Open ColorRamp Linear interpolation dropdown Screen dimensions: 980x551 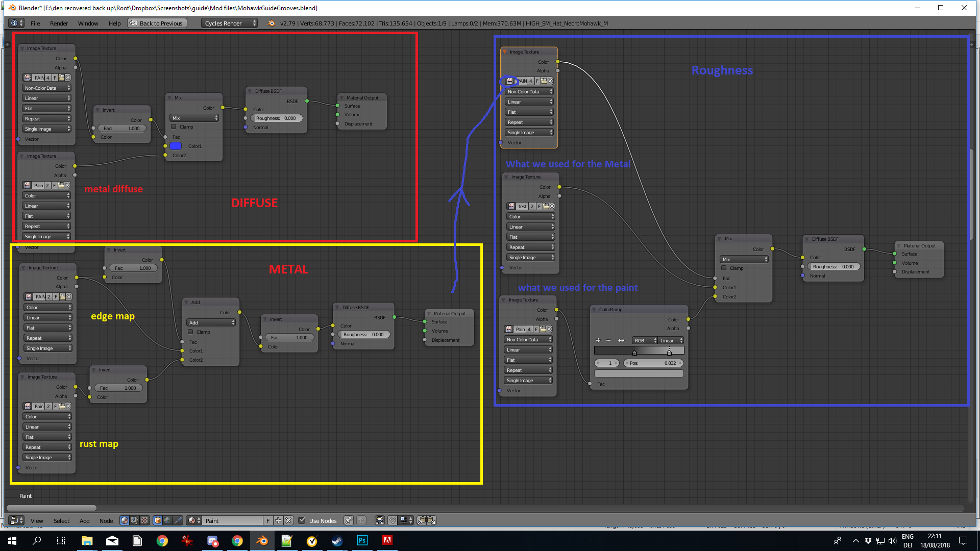[671, 340]
